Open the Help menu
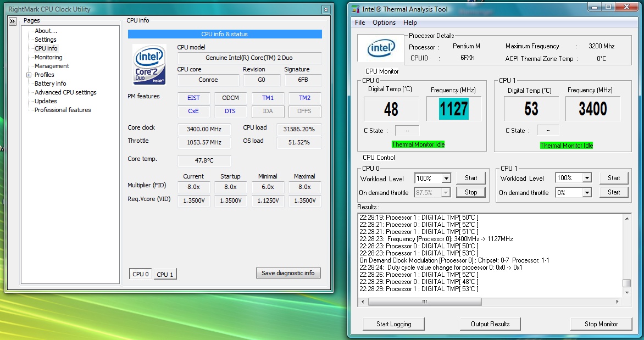Viewport: 644px width, 340px height. pos(410,23)
